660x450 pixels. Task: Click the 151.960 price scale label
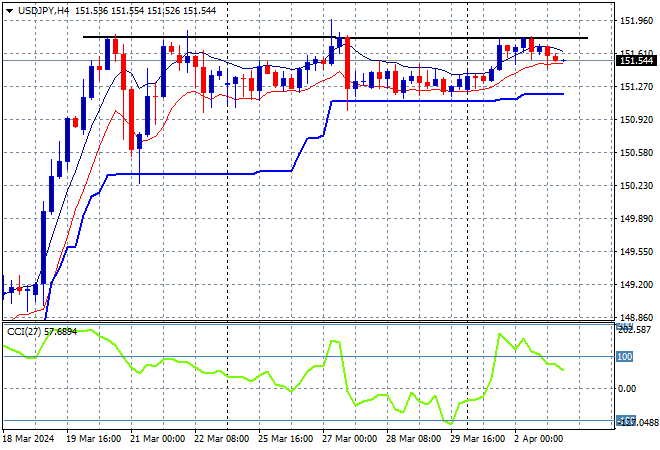[636, 20]
